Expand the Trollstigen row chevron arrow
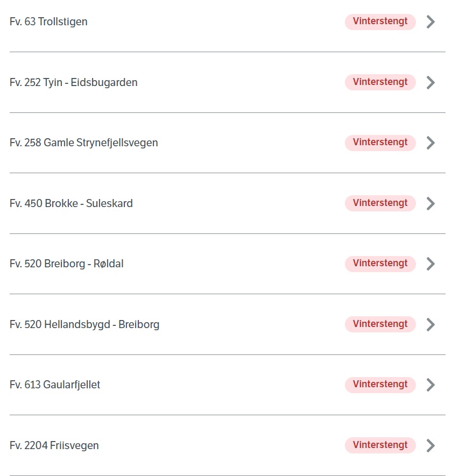Screen dimensions: 452x476 [x=430, y=22]
